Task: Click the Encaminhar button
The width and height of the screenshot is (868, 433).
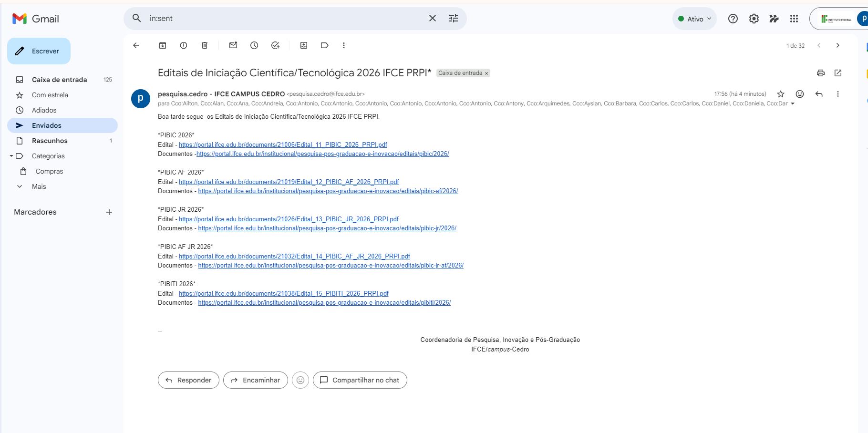Action: pyautogui.click(x=255, y=380)
